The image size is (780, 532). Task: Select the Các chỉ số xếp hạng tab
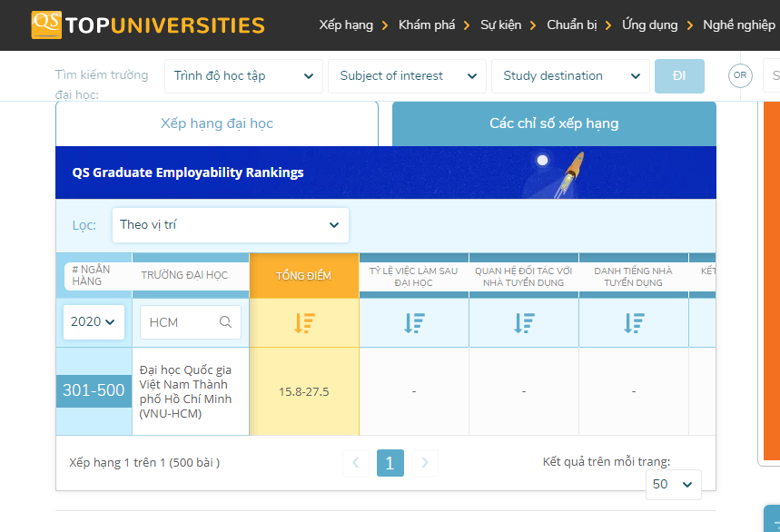tap(554, 123)
